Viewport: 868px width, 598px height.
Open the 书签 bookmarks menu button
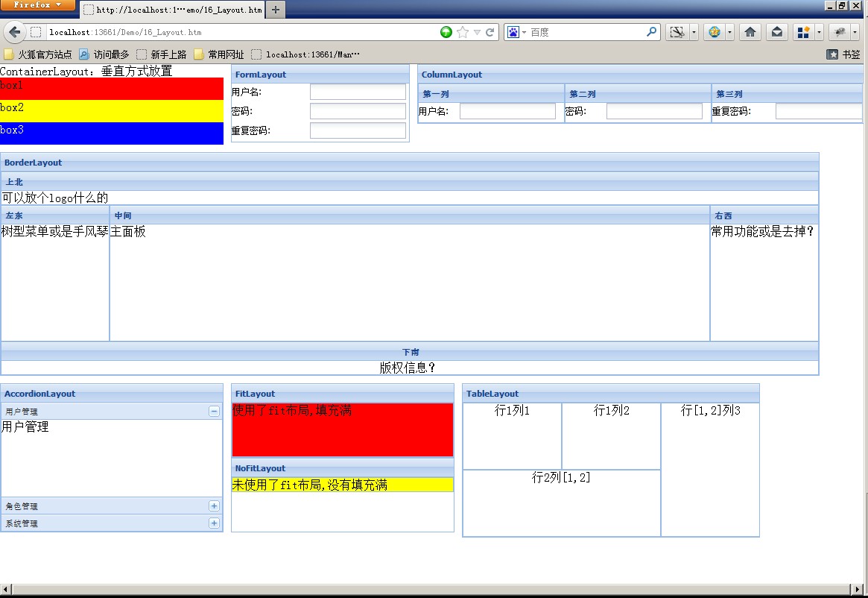coord(843,54)
